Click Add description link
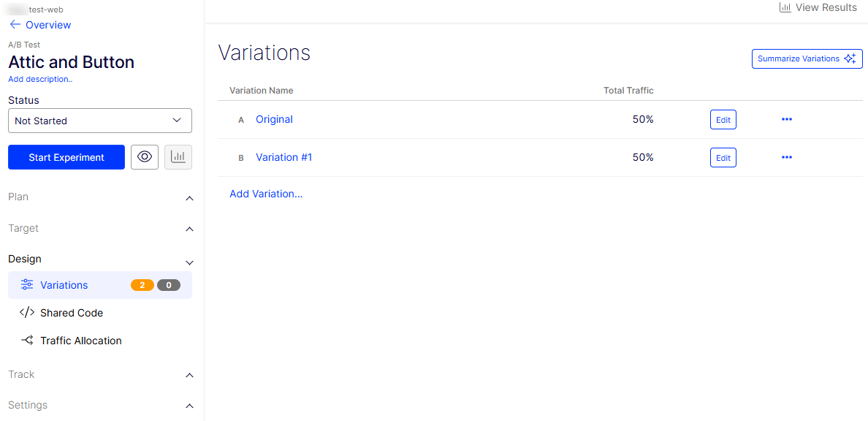 [40, 79]
